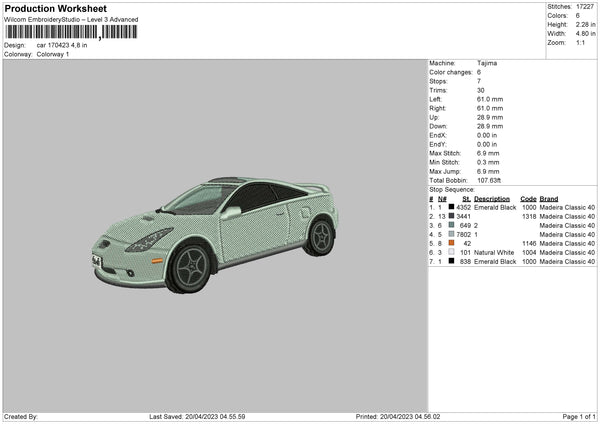Viewport: 600px width, 424px height.
Task: Pick the dark gray swatch for thread 3441
Action: pyautogui.click(x=452, y=216)
